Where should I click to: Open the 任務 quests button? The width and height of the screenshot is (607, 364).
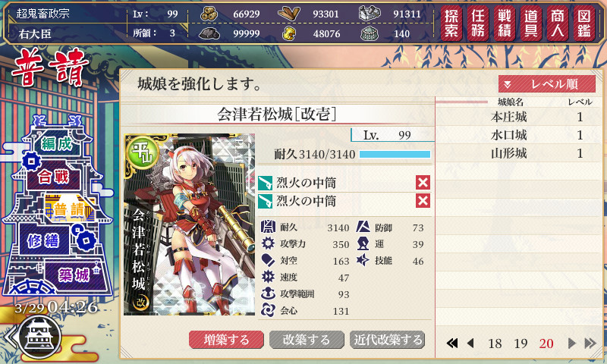[x=478, y=24]
